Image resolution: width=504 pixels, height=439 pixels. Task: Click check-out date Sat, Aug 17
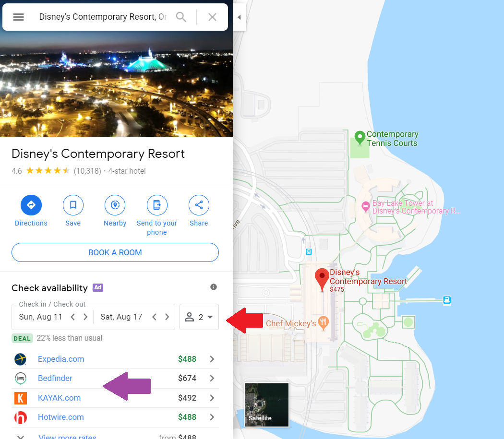(121, 317)
